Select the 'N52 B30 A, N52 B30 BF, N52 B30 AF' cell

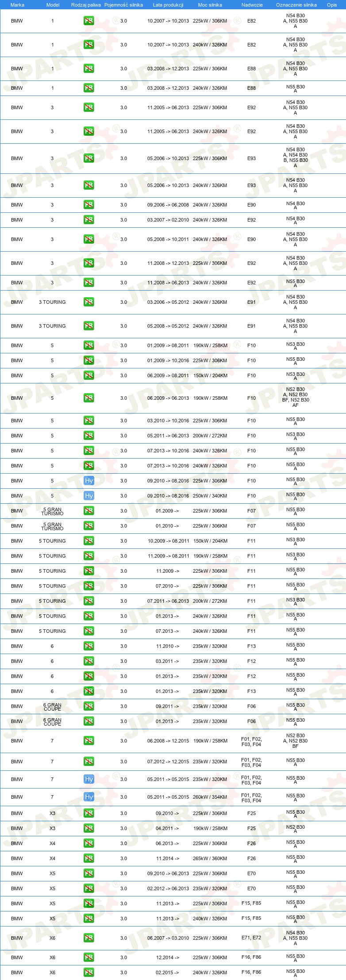[x=296, y=397]
